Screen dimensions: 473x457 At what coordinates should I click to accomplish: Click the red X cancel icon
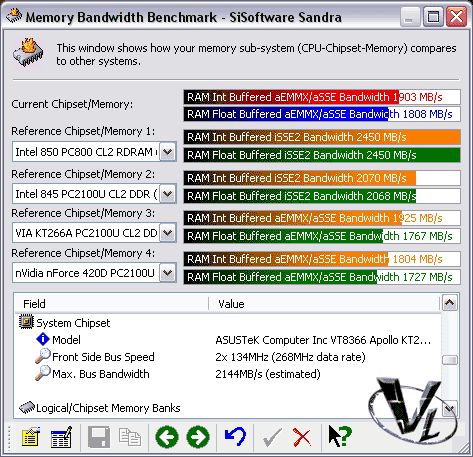tap(302, 437)
